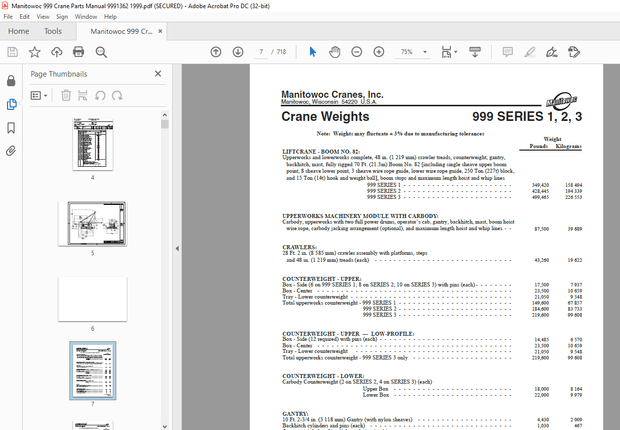This screenshot has width=620, height=430.
Task: Click 'Manitowoc Cranes, Inc.' header text
Action: [x=332, y=95]
